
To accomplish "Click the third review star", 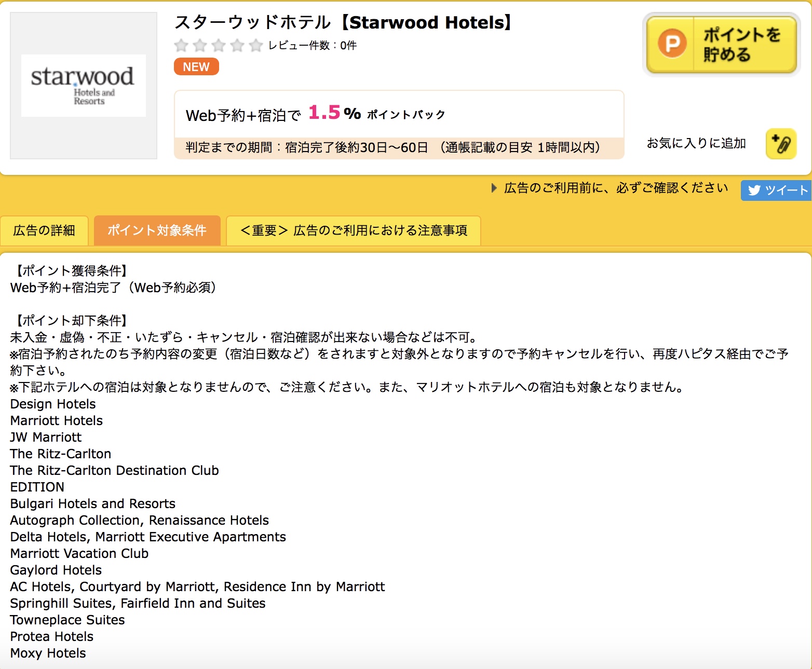I will click(219, 46).
